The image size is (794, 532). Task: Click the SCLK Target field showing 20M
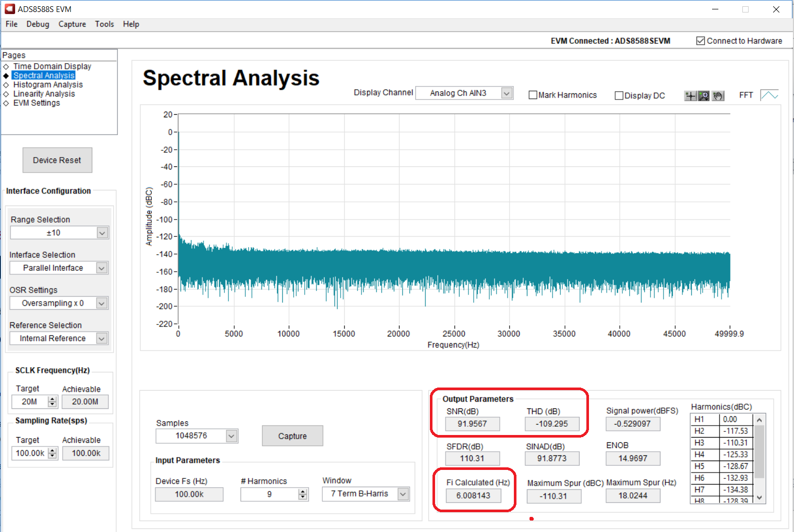pyautogui.click(x=30, y=402)
